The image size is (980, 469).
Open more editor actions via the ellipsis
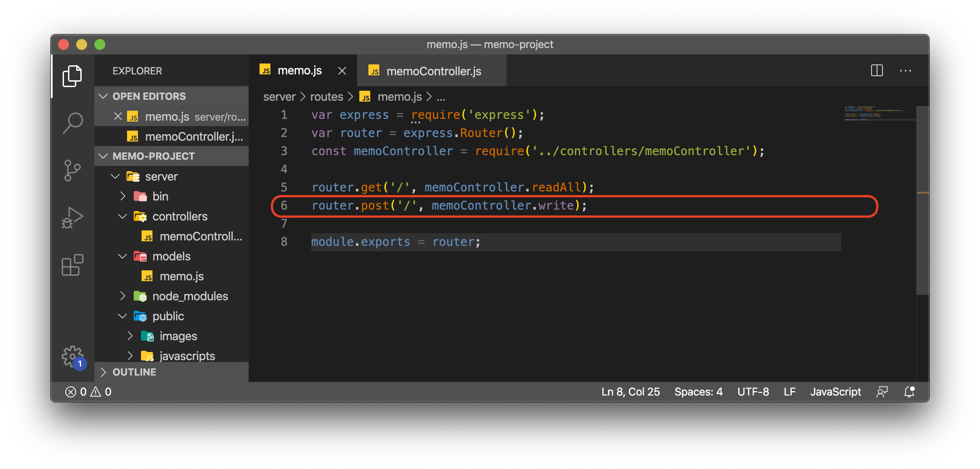pyautogui.click(x=906, y=71)
